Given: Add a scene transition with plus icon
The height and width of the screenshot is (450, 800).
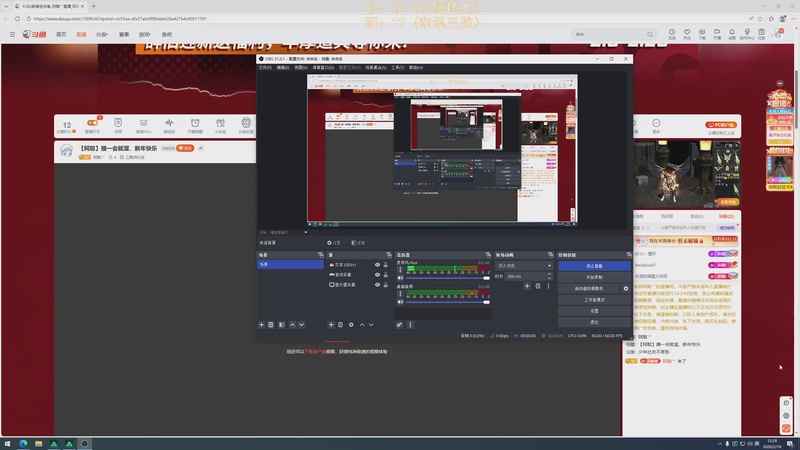Looking at the screenshot, I should (x=527, y=286).
